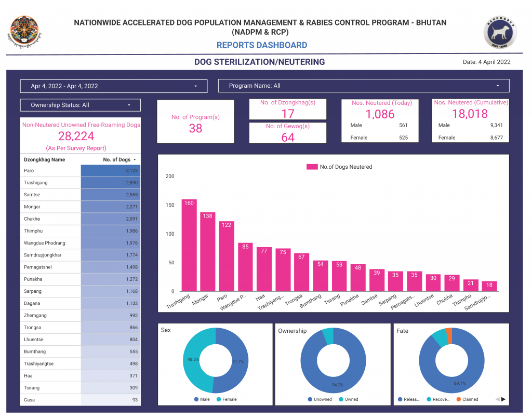
Task: Click the Samtse table row
Action: coord(81,195)
